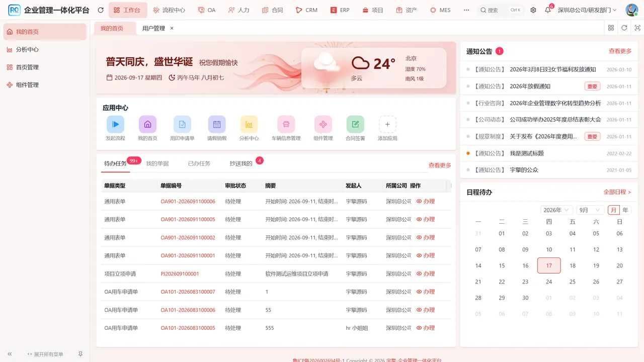Open 组件管理 in the application center

click(x=323, y=124)
